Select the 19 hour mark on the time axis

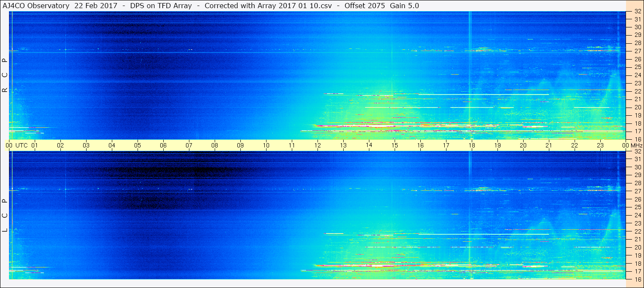497,145
